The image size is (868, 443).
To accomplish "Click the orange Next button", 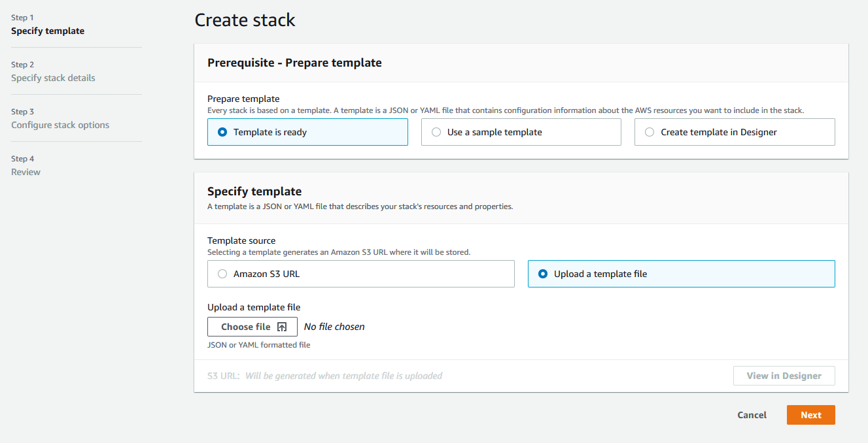I will point(810,415).
